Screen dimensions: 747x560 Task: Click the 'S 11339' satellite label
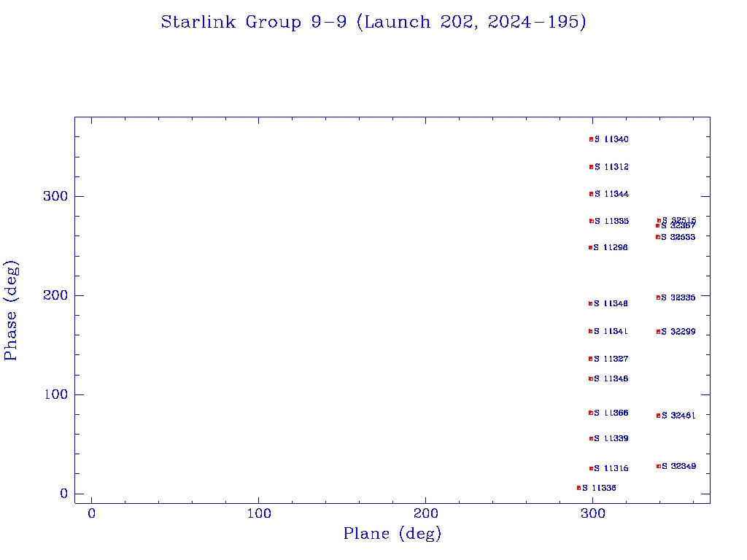[611, 438]
